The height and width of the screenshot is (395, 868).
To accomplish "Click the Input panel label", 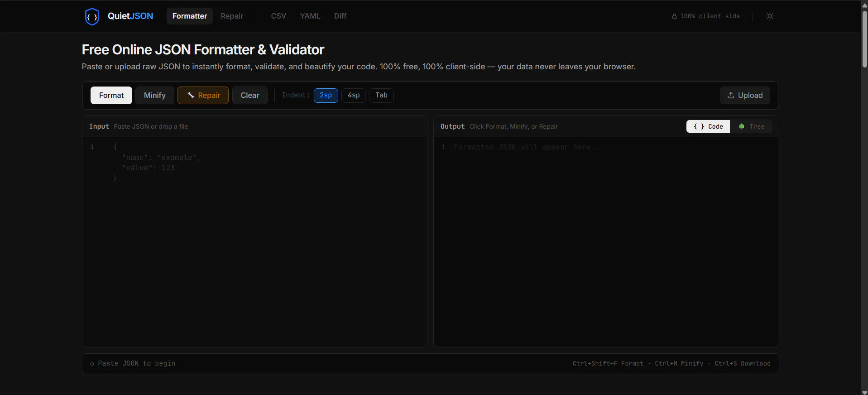I will pyautogui.click(x=99, y=126).
